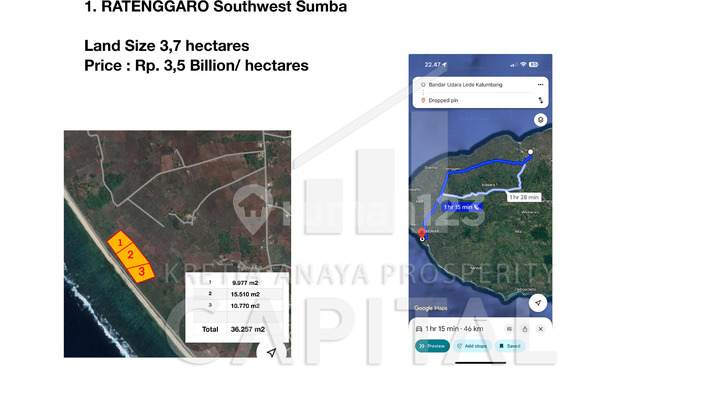The width and height of the screenshot is (720, 420).
Task: Swap origin and destination arrows
Action: 540,100
